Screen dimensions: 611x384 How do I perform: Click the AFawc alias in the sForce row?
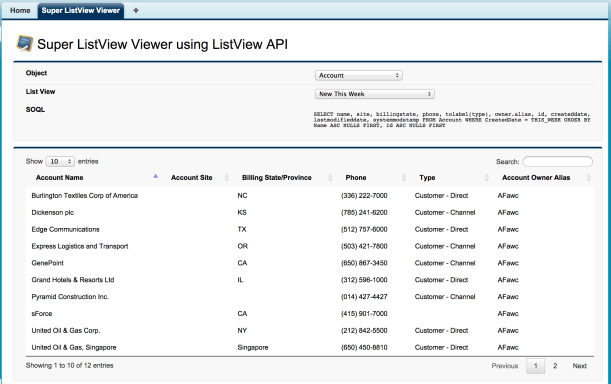[x=508, y=313]
